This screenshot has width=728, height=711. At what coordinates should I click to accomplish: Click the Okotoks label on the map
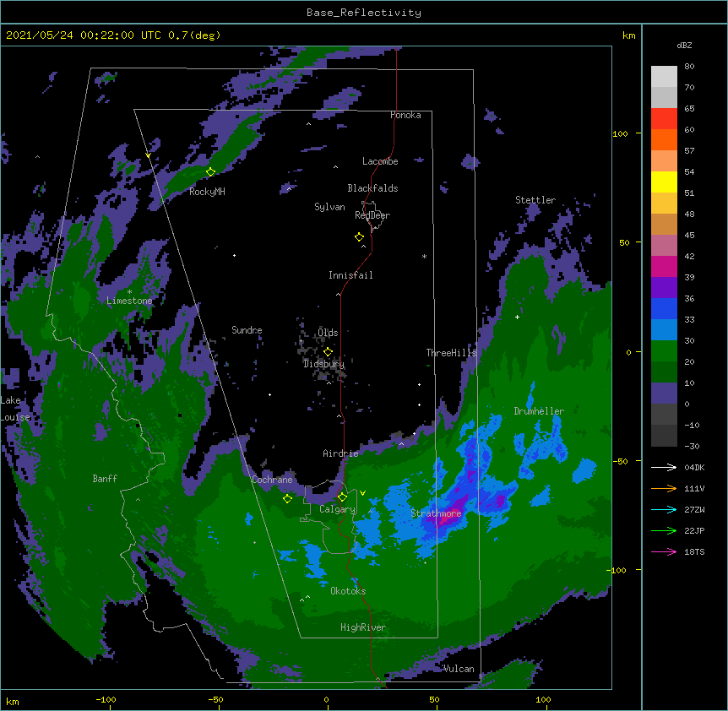(x=348, y=591)
